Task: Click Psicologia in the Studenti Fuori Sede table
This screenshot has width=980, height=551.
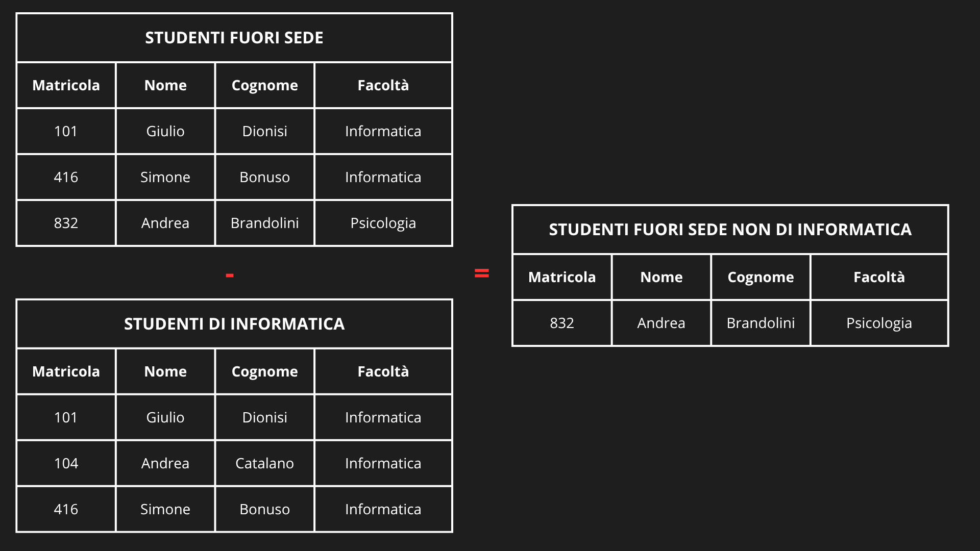Action: 383,223
